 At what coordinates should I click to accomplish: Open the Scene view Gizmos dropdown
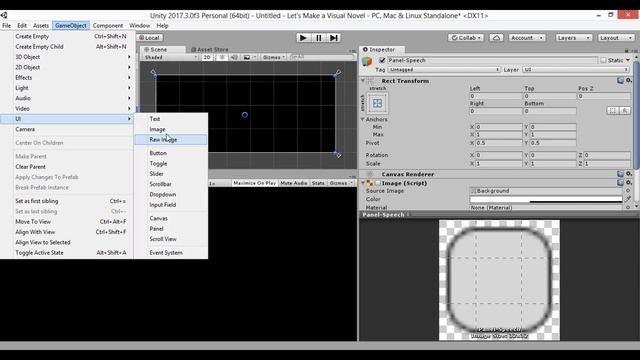pyautogui.click(x=273, y=57)
